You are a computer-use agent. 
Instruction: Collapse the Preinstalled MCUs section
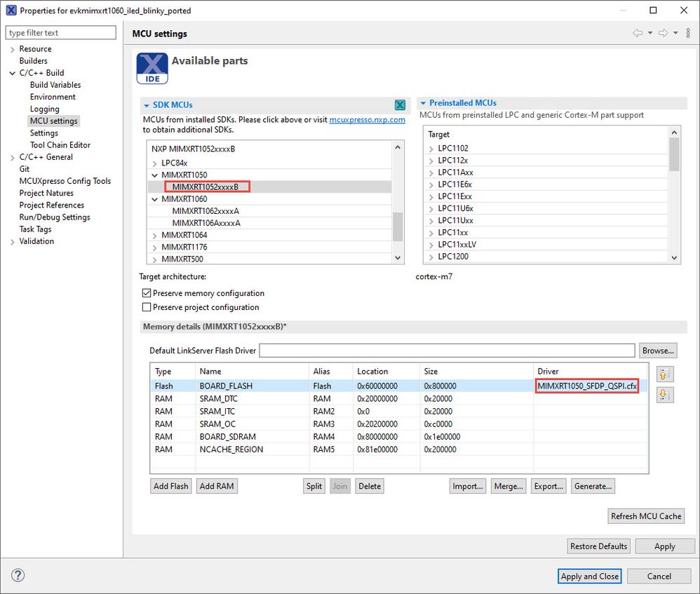(x=423, y=103)
